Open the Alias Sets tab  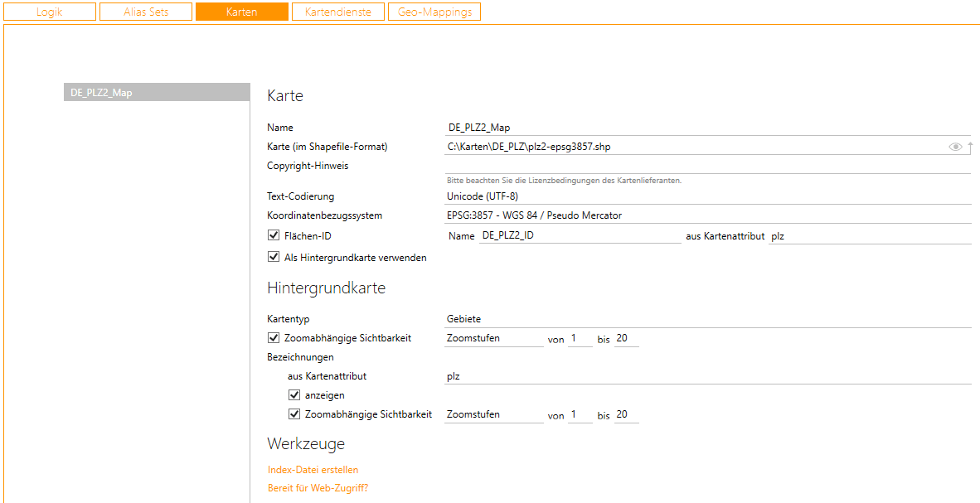click(146, 12)
